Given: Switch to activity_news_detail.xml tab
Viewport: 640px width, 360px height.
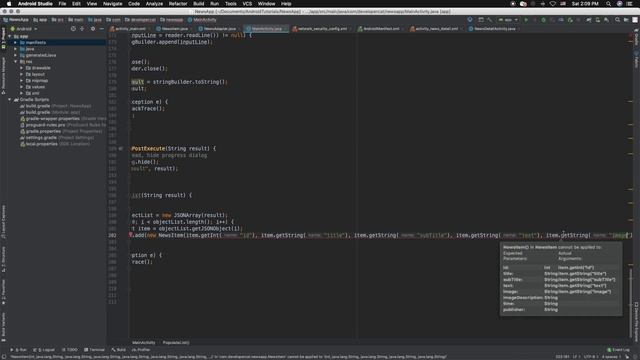Looking at the screenshot, I should tap(436, 29).
